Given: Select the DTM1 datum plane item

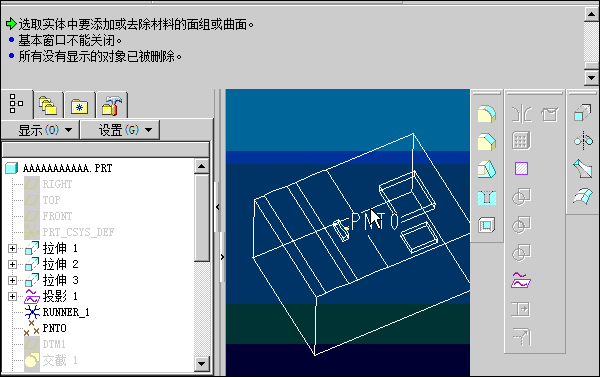Looking at the screenshot, I should click(54, 344).
